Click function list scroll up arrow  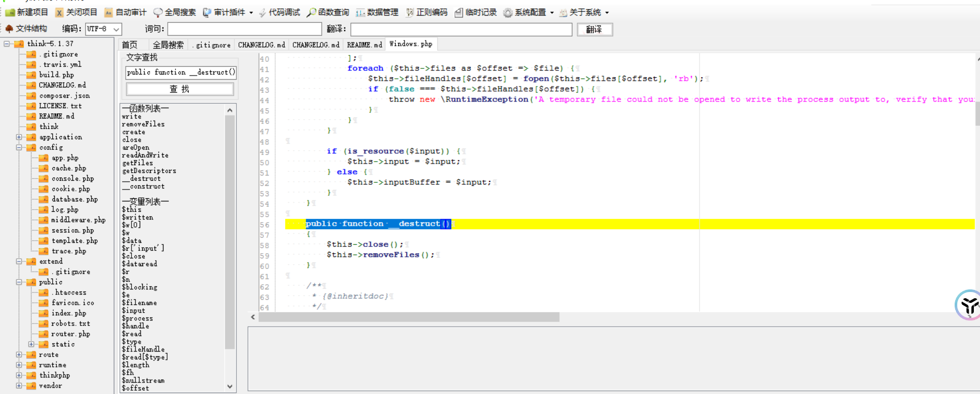click(230, 110)
